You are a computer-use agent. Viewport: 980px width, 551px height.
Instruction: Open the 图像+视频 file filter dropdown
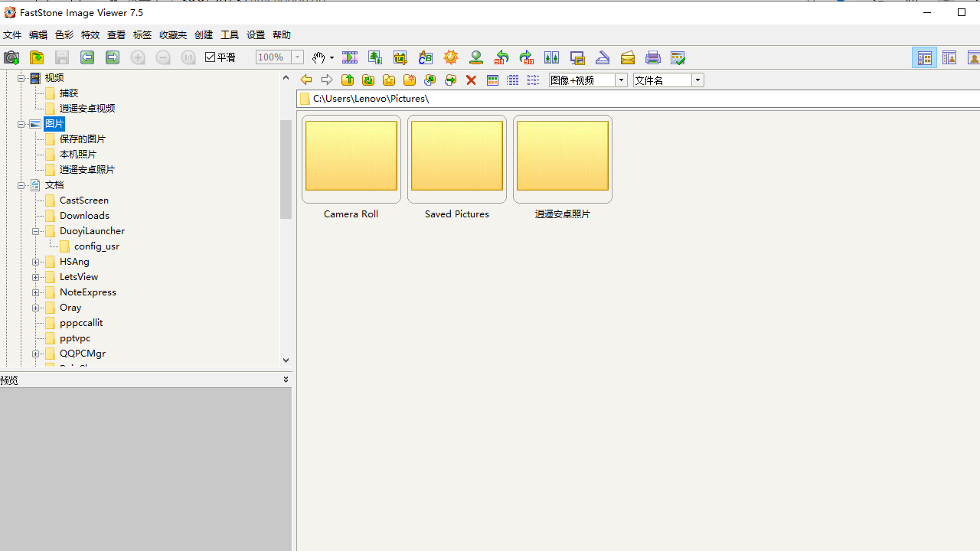coord(620,80)
